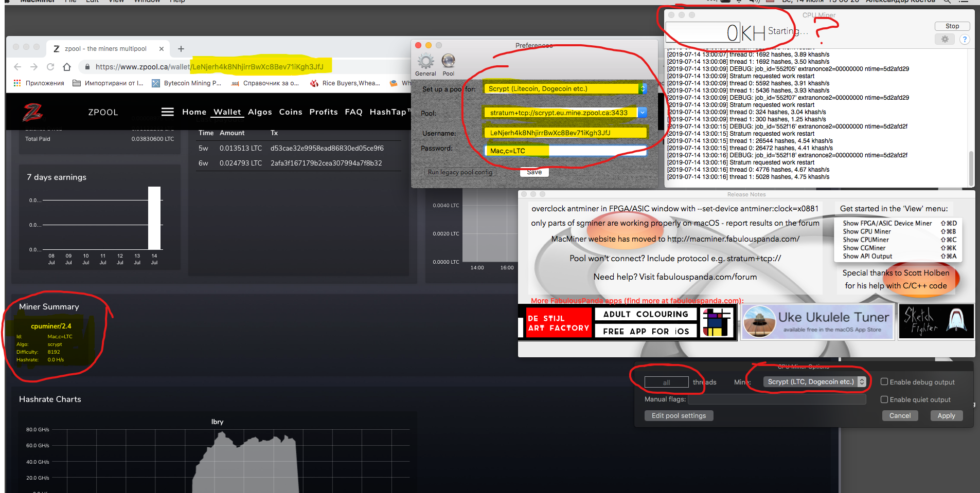Open the Mine Scrypt (LTC, Dogecoin) dropdown
The image size is (980, 493).
click(x=814, y=382)
